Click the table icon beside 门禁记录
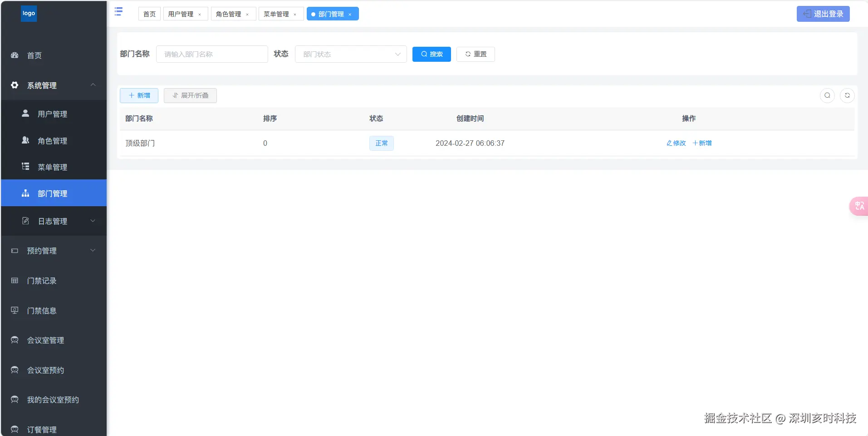Image resolution: width=868 pixels, height=436 pixels. pos(15,281)
